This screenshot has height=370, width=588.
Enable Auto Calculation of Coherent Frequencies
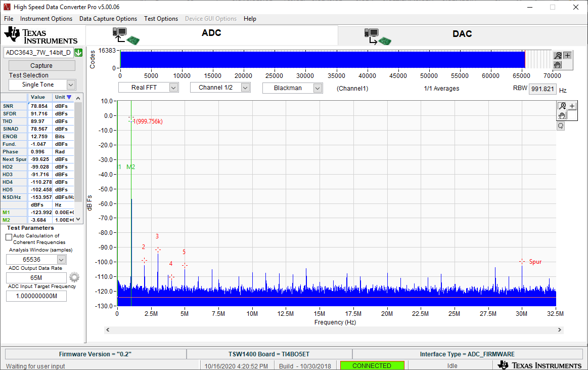[9, 236]
